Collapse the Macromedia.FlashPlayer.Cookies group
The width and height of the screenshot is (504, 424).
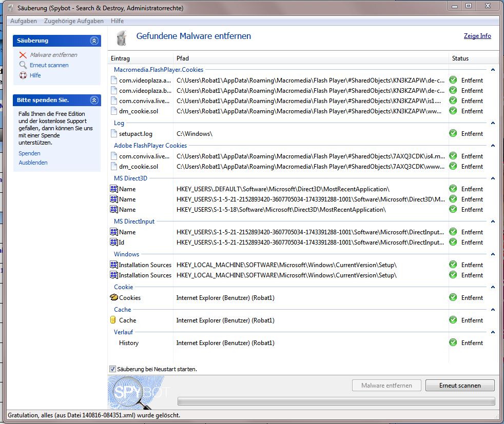pos(493,70)
